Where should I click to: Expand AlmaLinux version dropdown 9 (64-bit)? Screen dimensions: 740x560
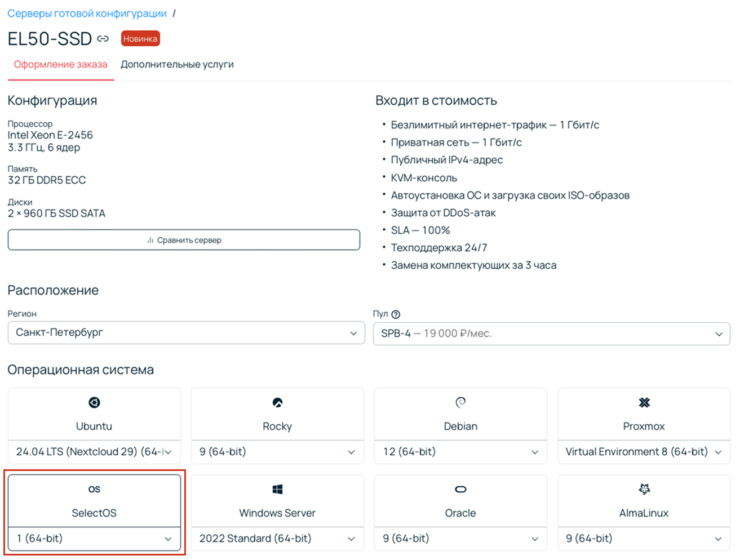644,539
